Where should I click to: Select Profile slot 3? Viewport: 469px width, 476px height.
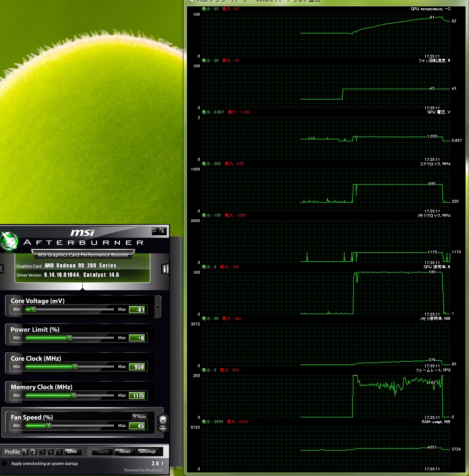(x=42, y=452)
